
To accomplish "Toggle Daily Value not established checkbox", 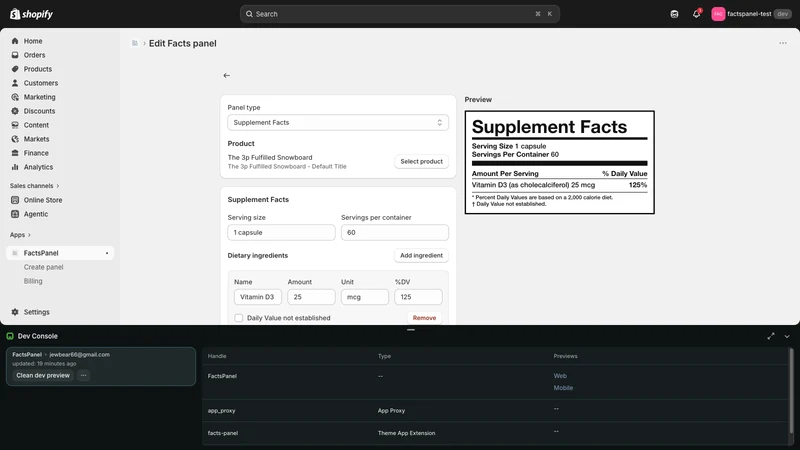I will tap(238, 318).
